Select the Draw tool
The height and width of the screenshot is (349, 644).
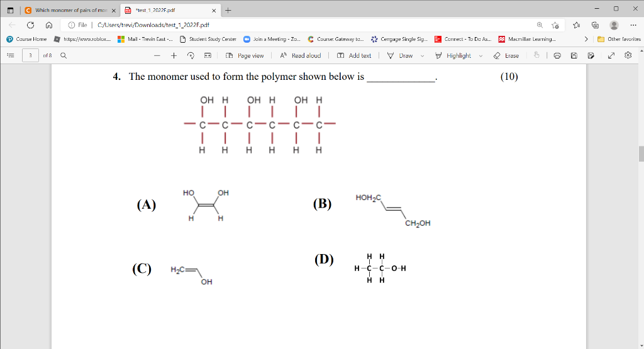click(x=400, y=55)
